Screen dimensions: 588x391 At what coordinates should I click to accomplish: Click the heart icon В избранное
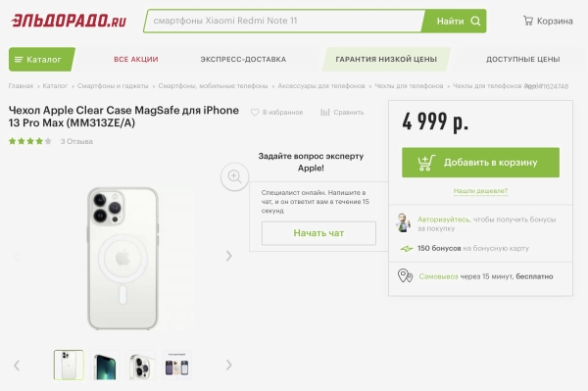click(255, 112)
